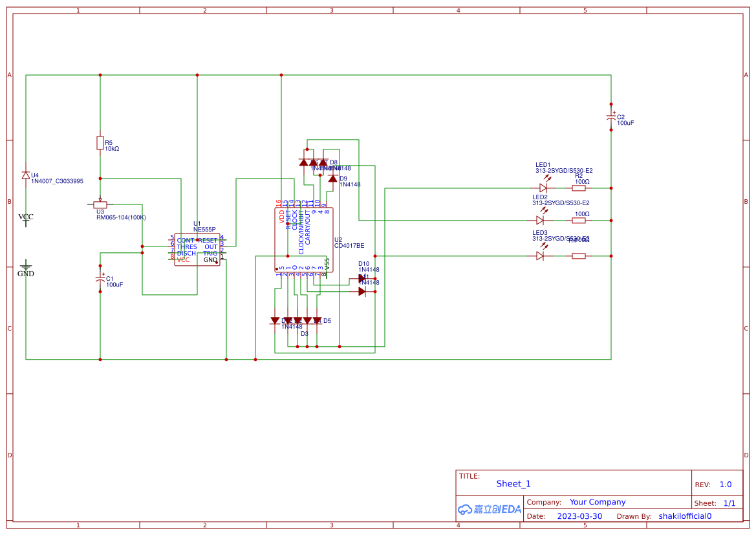Viewport: 756px width, 535px height.
Task: Select the NE555P timer symbol U1
Action: pyautogui.click(x=197, y=249)
